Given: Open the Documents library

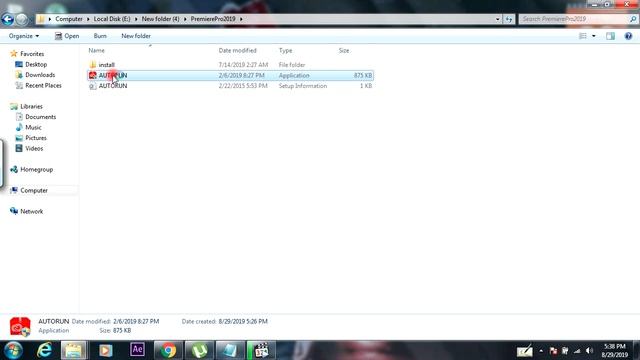Looking at the screenshot, I should tap(40, 117).
